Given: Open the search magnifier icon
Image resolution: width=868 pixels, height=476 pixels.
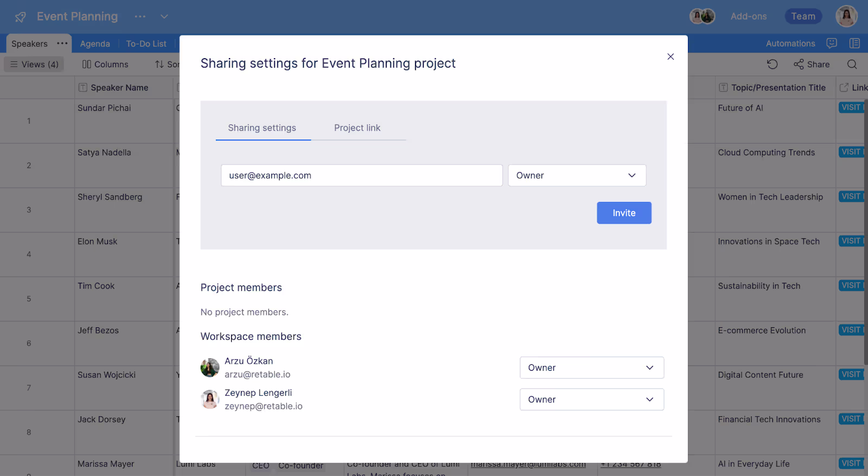Looking at the screenshot, I should click(x=852, y=64).
